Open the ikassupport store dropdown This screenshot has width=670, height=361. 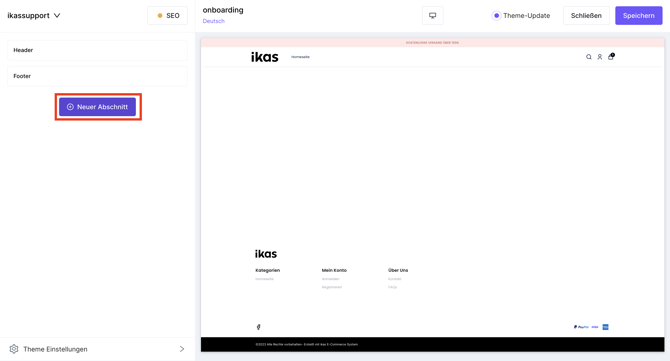click(x=34, y=15)
